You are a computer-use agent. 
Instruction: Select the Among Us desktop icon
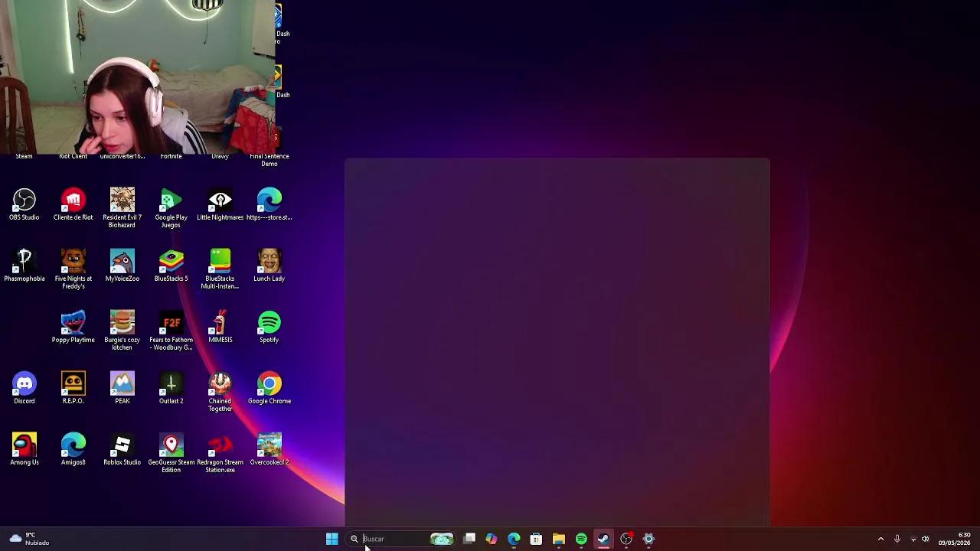click(x=24, y=449)
